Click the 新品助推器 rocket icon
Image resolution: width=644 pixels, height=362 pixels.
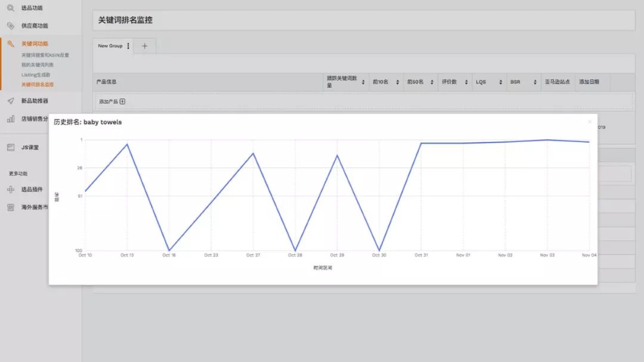point(10,101)
